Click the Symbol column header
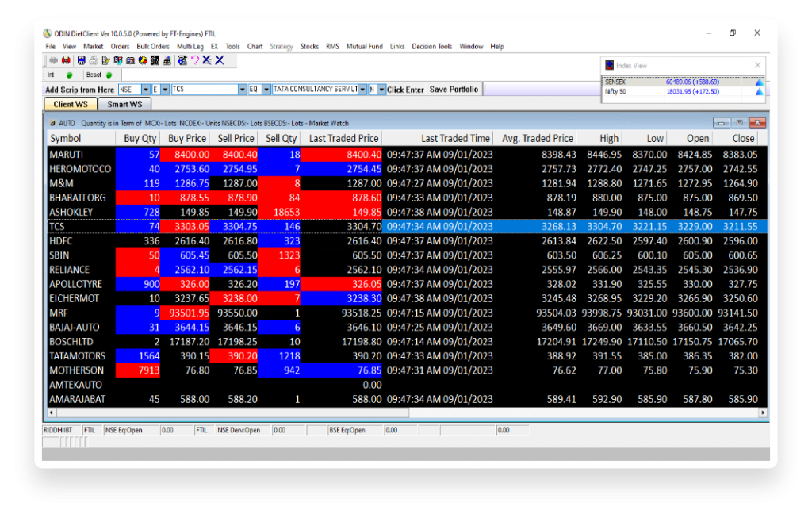 click(81, 138)
